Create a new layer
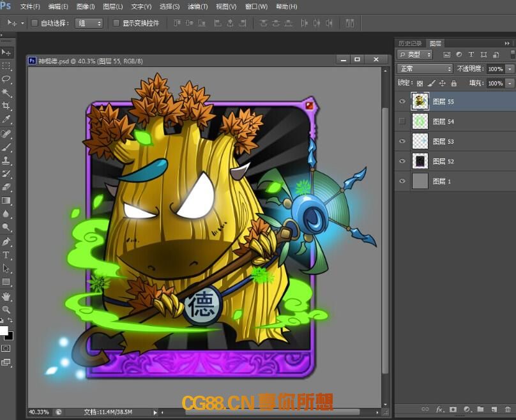 tap(494, 409)
